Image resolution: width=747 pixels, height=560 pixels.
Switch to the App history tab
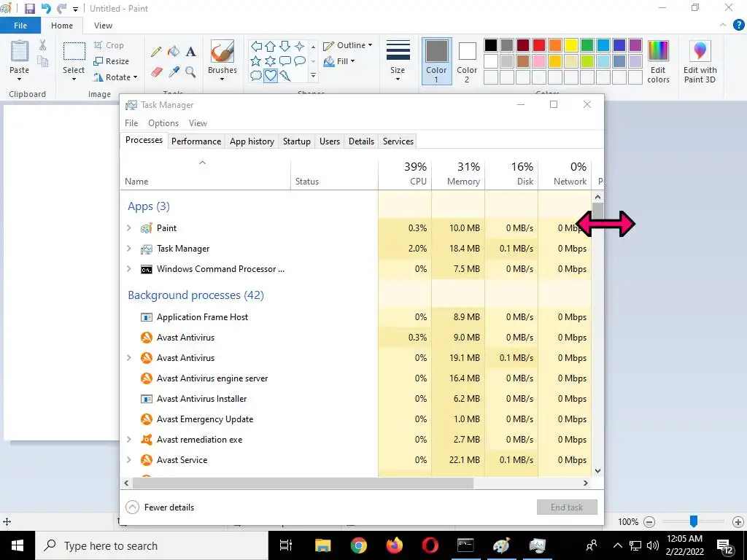click(252, 141)
